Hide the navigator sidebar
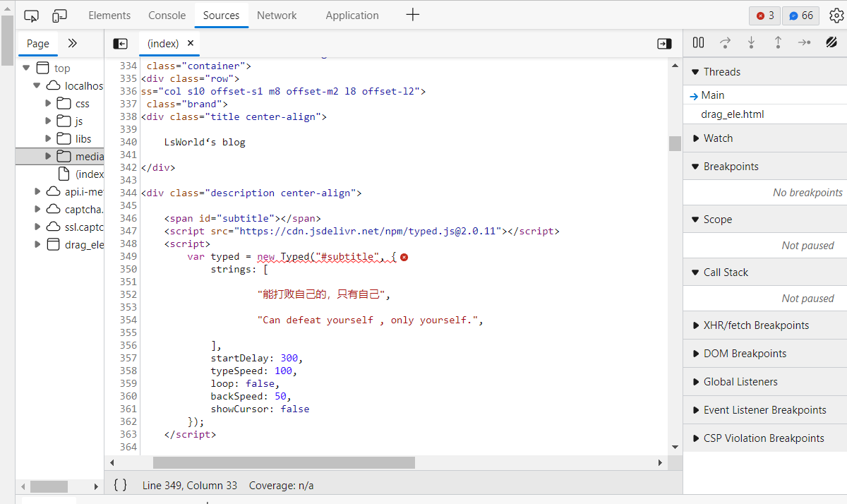Image resolution: width=847 pixels, height=504 pixels. tap(120, 44)
